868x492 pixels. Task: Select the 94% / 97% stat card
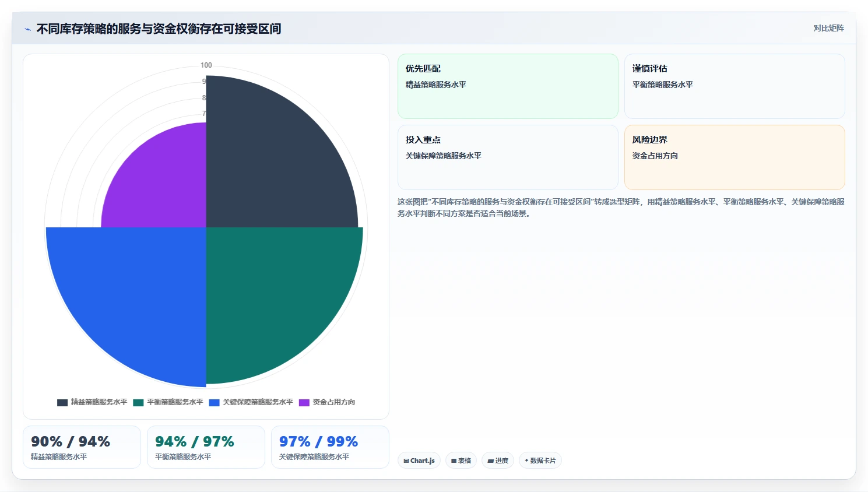206,447
